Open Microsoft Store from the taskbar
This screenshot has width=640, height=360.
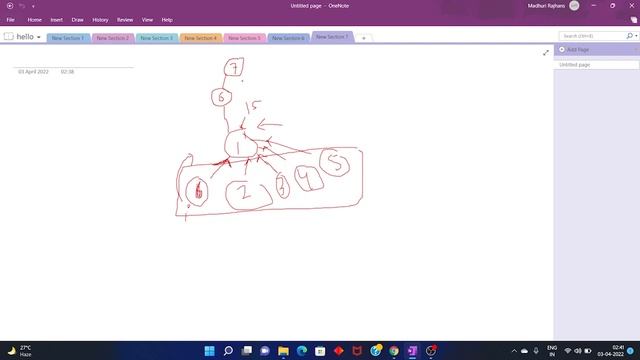(320, 351)
